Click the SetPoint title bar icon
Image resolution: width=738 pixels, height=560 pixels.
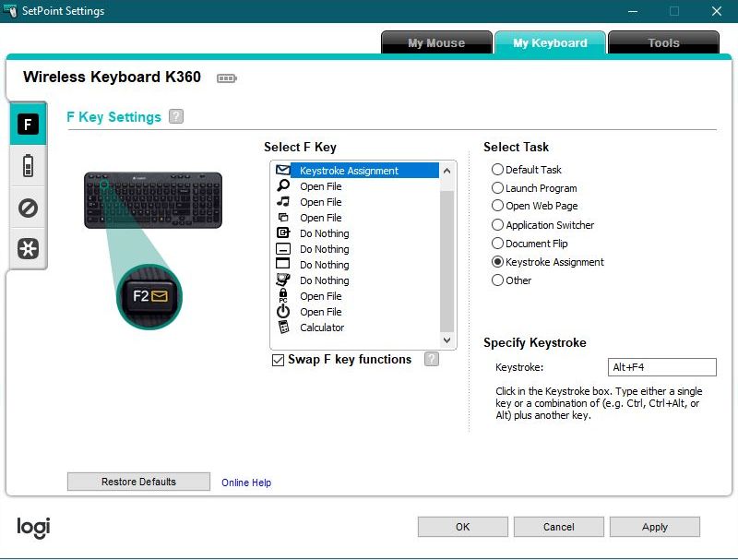10,11
